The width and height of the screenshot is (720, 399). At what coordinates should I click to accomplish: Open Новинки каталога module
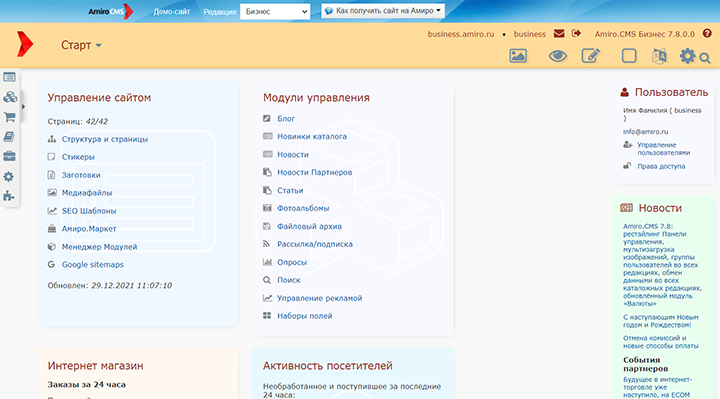pyautogui.click(x=312, y=136)
